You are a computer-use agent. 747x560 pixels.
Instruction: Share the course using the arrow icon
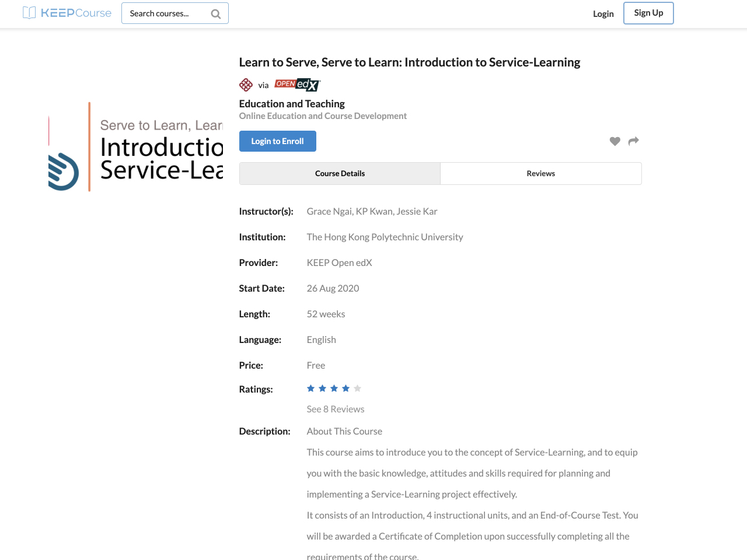click(633, 141)
